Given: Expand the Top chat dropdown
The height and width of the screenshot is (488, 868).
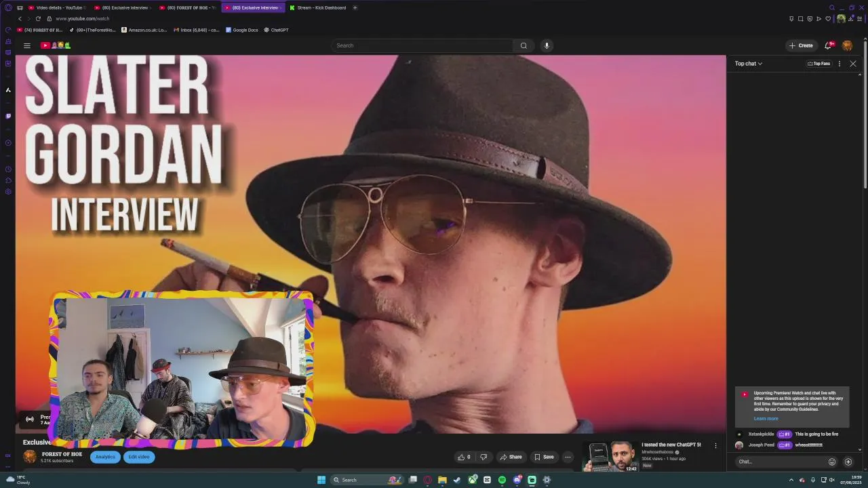Looking at the screenshot, I should [x=749, y=64].
